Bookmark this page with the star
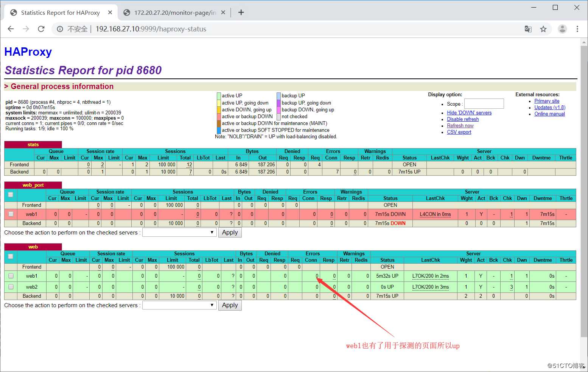This screenshot has height=372, width=588. click(x=543, y=29)
